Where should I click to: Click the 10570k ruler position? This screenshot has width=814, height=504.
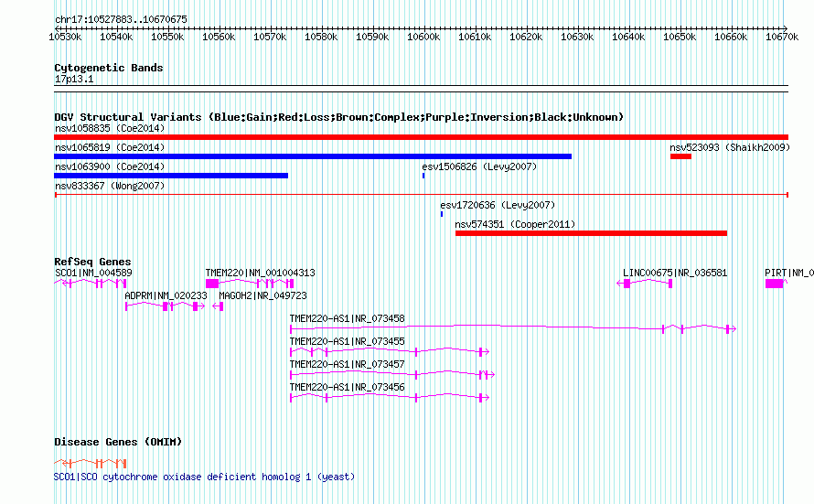coord(270,37)
